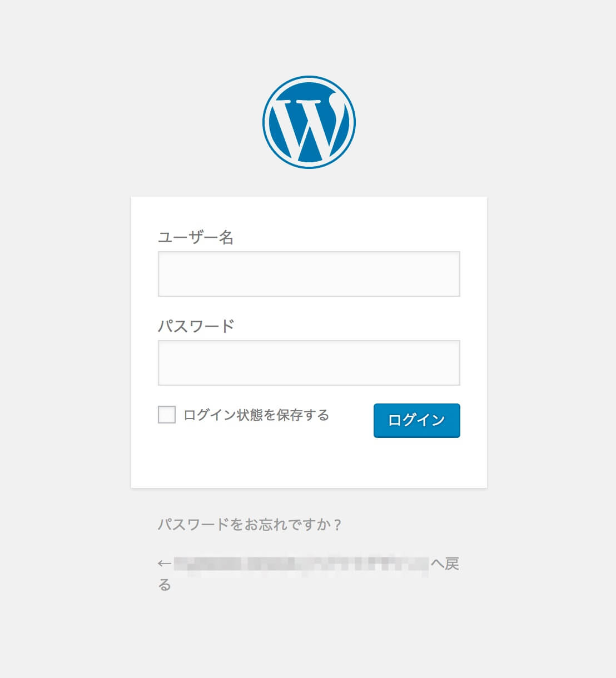Click inside the ユーザー名 input field
The height and width of the screenshot is (678, 616).
click(x=309, y=273)
